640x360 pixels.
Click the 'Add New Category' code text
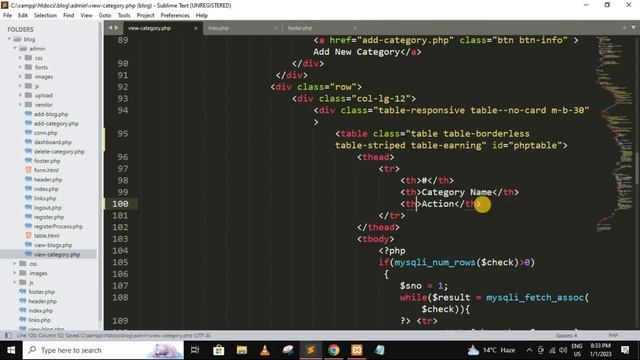click(356, 52)
